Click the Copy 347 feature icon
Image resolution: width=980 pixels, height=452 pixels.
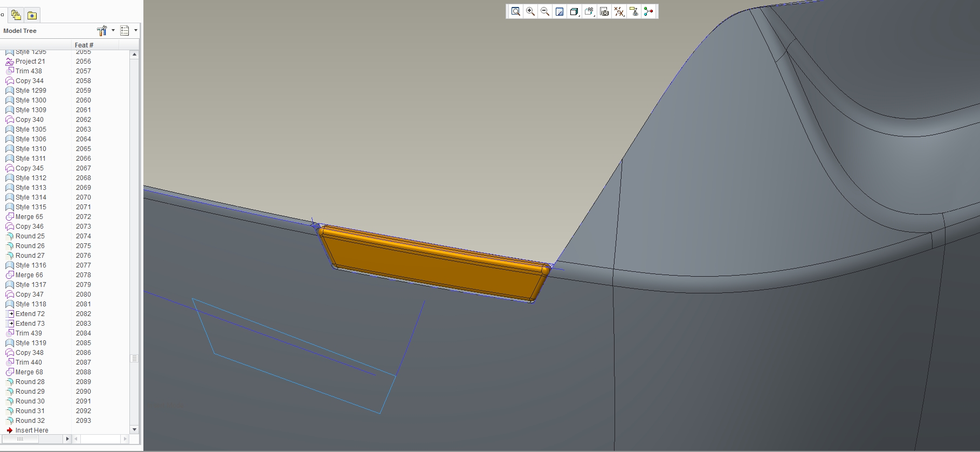point(10,295)
